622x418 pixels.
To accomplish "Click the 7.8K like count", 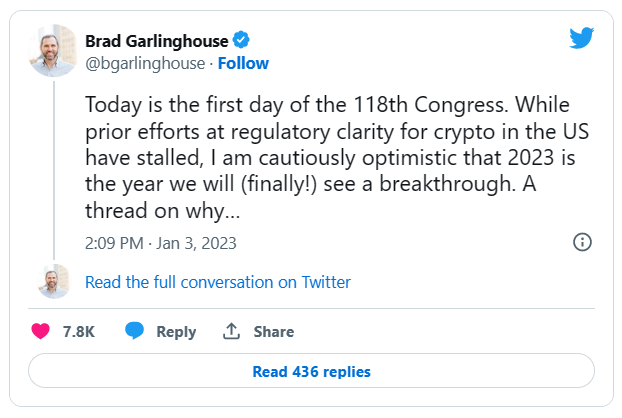I will tap(79, 332).
